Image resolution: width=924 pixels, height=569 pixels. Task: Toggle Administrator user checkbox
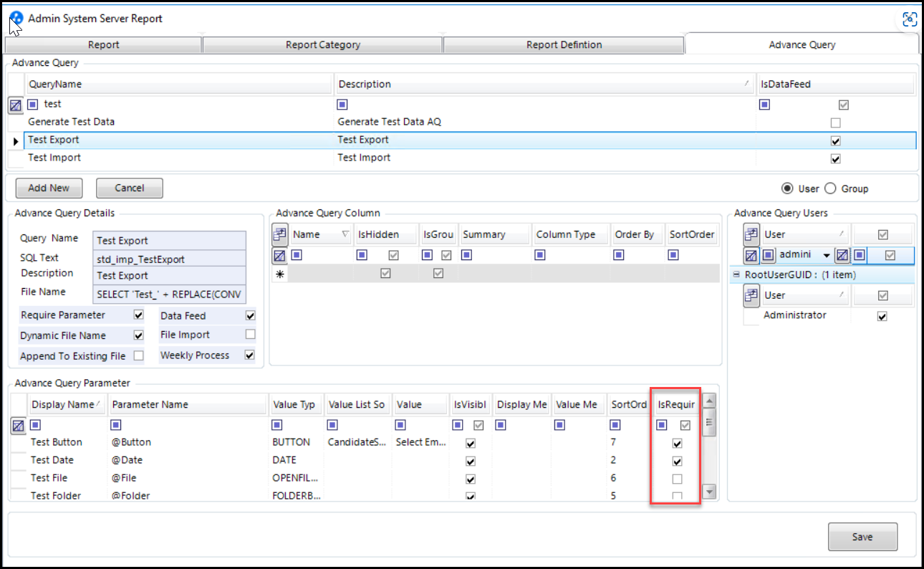(x=882, y=316)
